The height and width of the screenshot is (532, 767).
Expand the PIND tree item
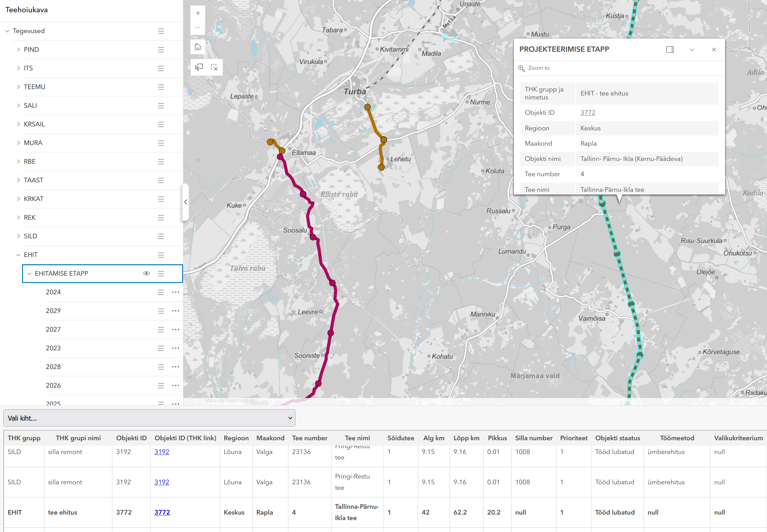pos(18,49)
